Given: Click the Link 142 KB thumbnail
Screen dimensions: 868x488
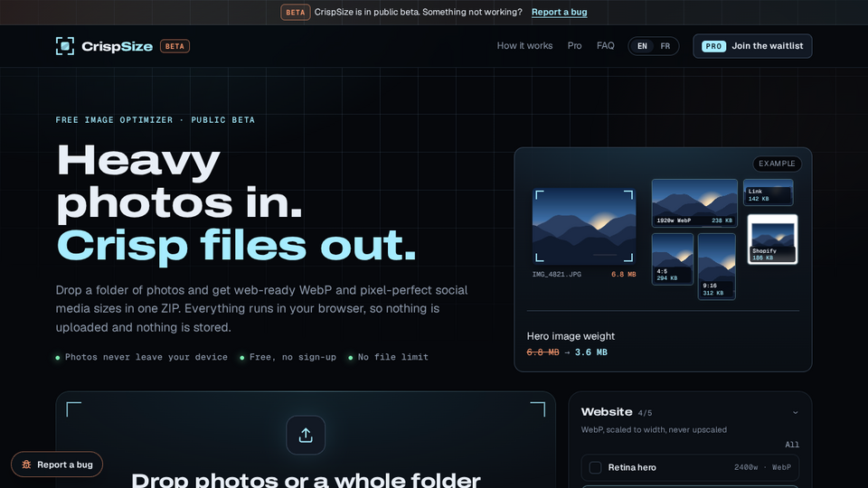Looking at the screenshot, I should (768, 192).
